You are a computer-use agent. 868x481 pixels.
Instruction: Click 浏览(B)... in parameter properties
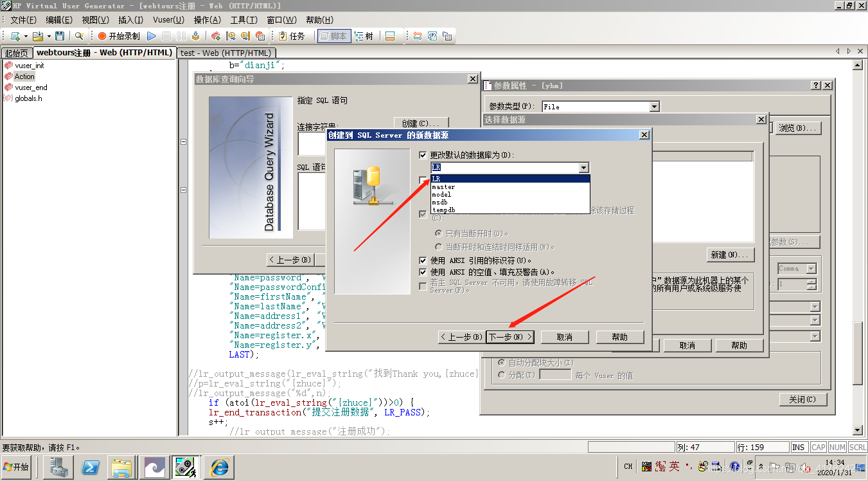point(799,128)
